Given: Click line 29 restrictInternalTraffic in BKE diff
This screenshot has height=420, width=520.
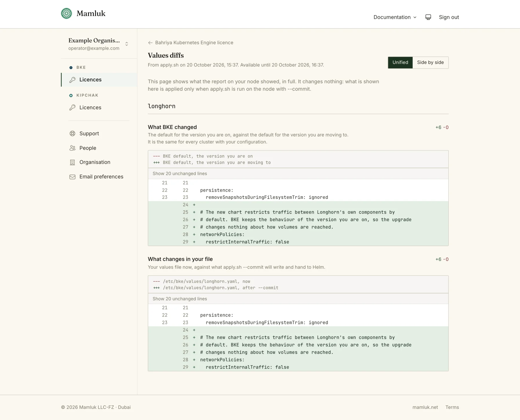Looking at the screenshot, I should click(x=298, y=242).
